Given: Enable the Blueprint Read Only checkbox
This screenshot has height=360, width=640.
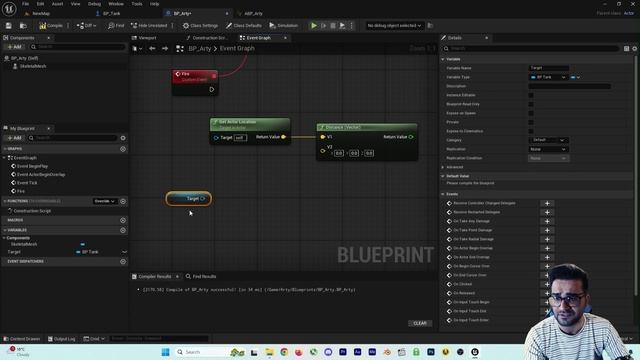Looking at the screenshot, I should pos(531,104).
